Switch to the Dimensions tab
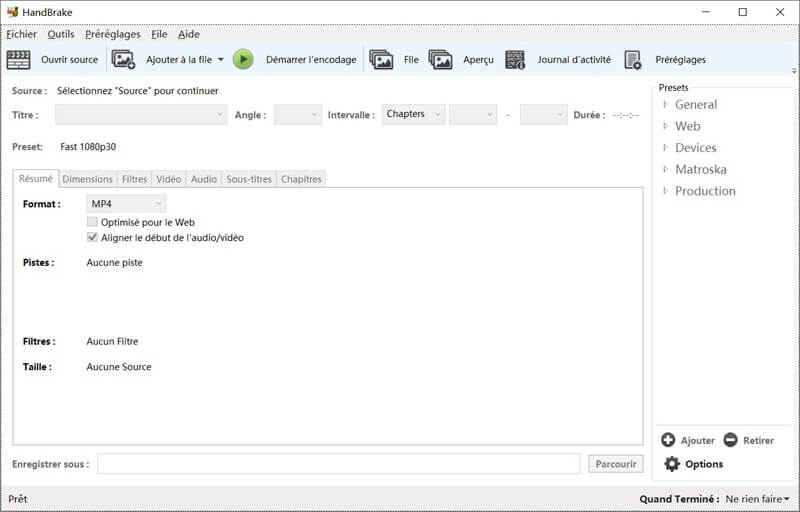 (87, 179)
